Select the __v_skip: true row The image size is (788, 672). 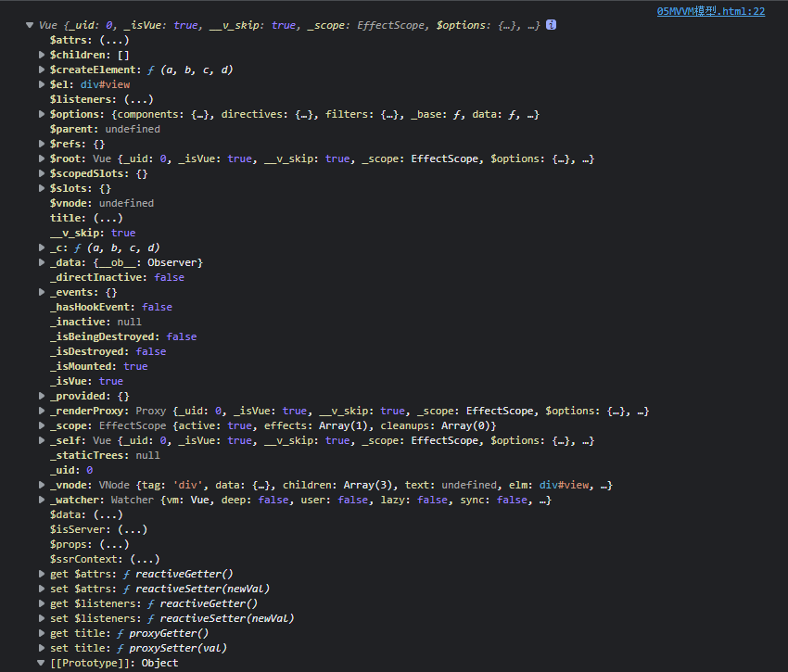coord(93,233)
